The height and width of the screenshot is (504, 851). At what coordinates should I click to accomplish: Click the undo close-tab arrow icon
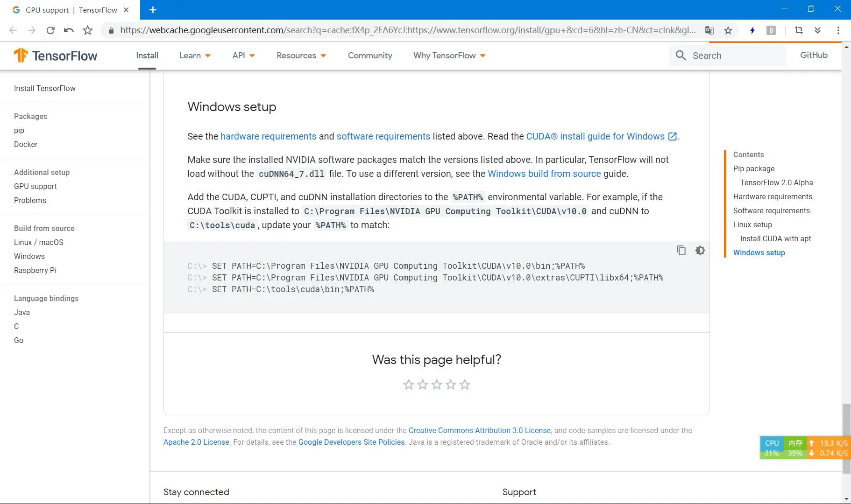69,30
